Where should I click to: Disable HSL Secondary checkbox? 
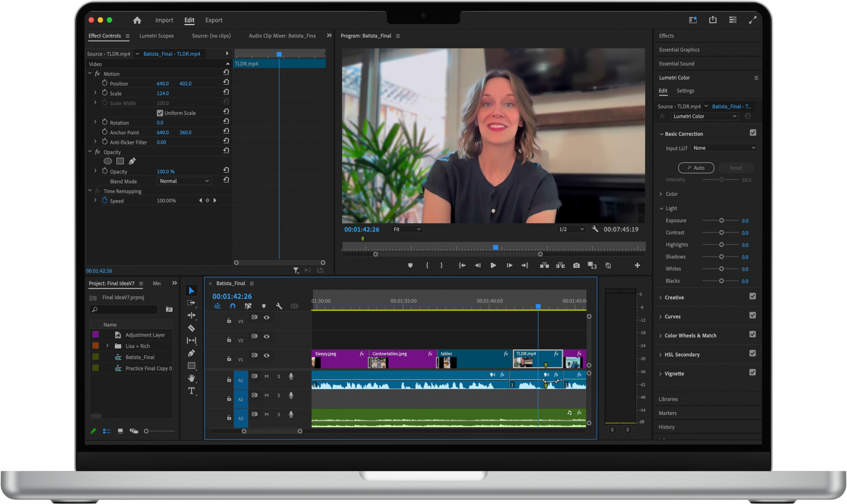pos(753,353)
